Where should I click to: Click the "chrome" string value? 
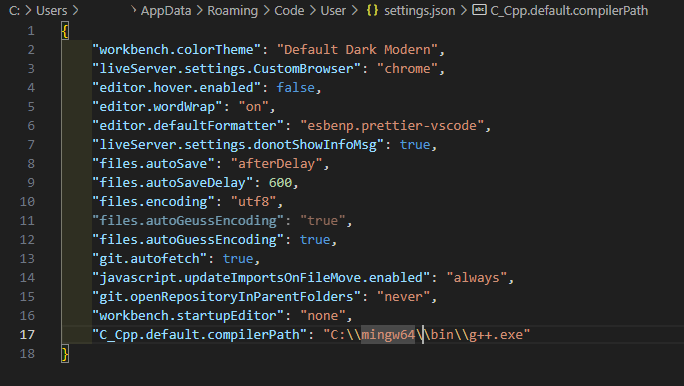(x=407, y=69)
